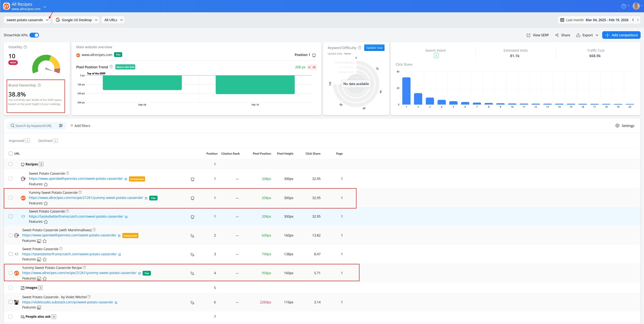Viewport: 644px width, 324px height.
Task: Open the All URLs dropdown
Action: click(x=113, y=20)
